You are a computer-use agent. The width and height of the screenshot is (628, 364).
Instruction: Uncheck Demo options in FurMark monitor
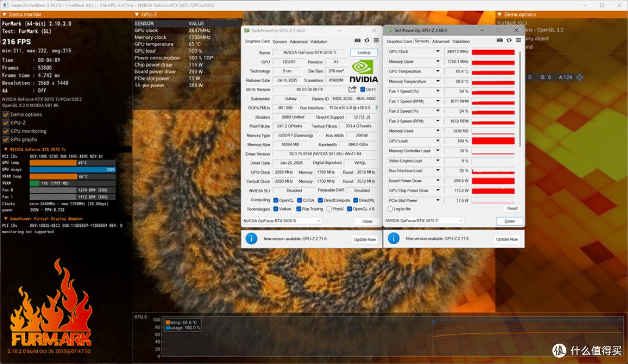tap(6, 115)
